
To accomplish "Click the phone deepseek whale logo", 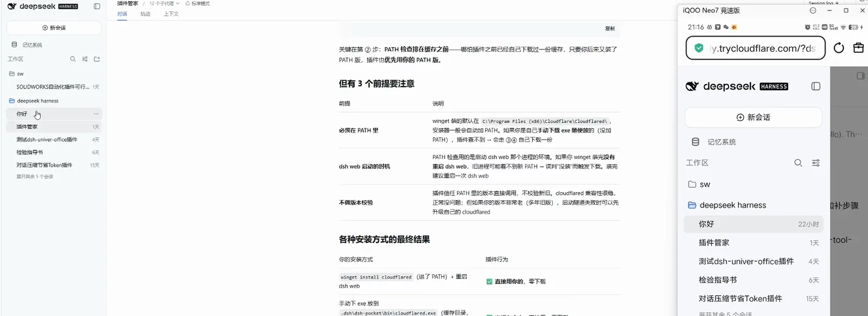I will tap(692, 86).
